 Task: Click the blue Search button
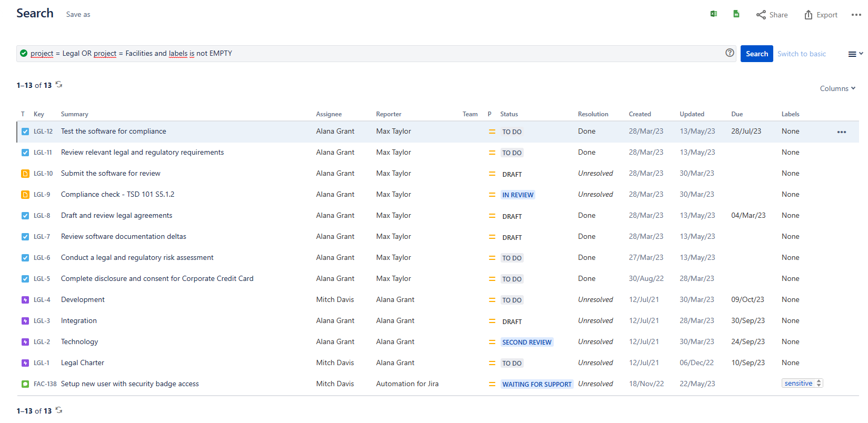(x=756, y=54)
